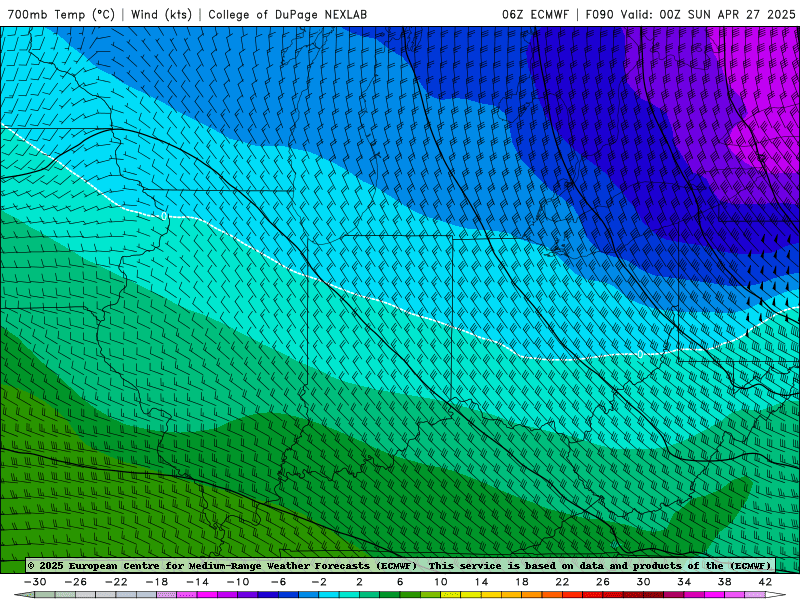800x600 pixels.
Task: Click the '26' color scale label
Action: [603, 582]
